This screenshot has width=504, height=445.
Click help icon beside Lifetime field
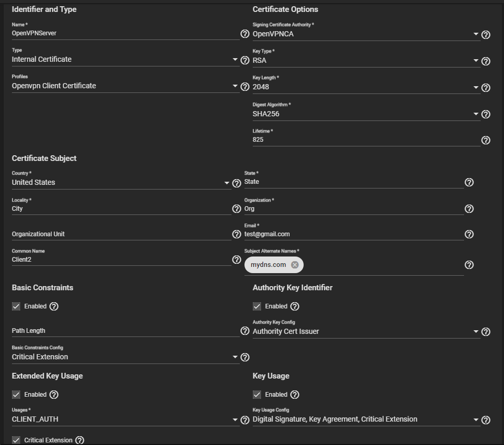pyautogui.click(x=486, y=140)
